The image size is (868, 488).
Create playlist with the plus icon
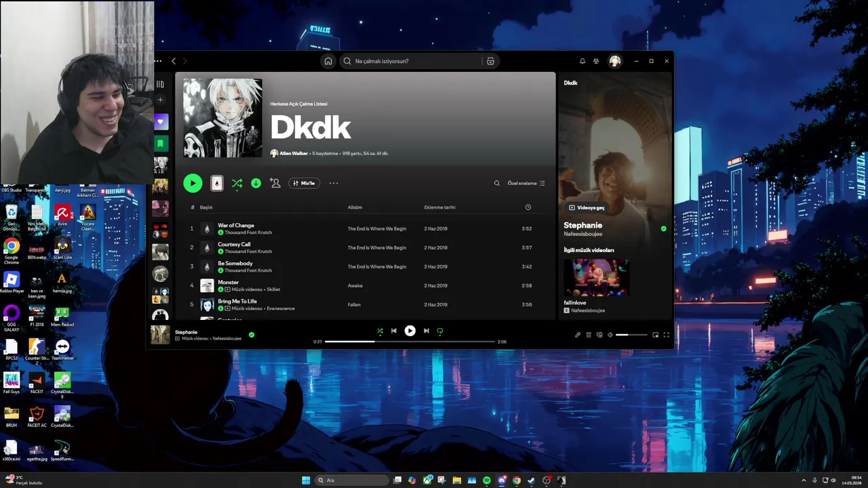(x=160, y=100)
